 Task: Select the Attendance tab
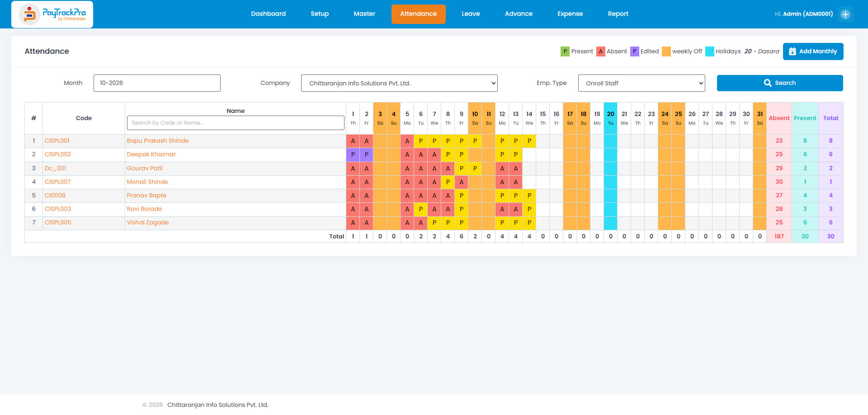tap(418, 14)
